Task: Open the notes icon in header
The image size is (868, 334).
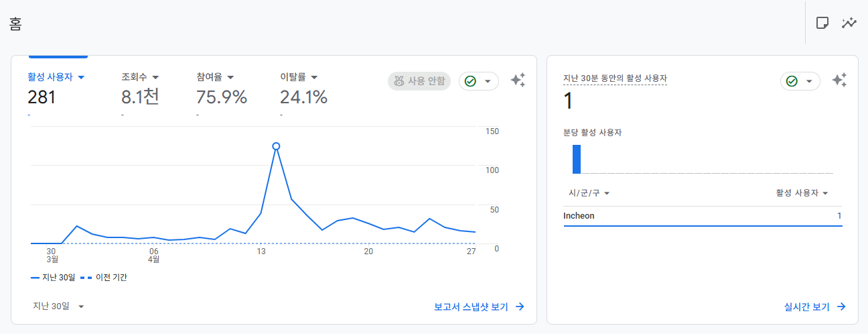Action: [x=822, y=23]
